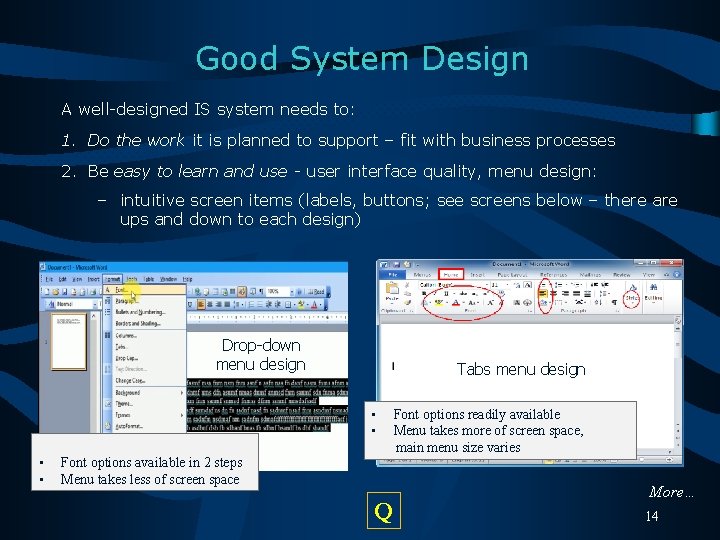
Task: Switch to the Home tab in Word 2010
Action: click(x=451, y=275)
